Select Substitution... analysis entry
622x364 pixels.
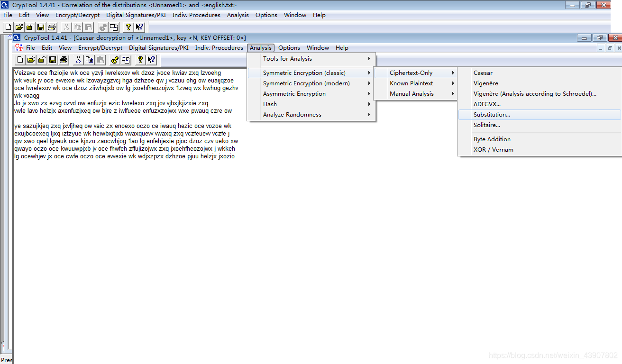(540, 115)
